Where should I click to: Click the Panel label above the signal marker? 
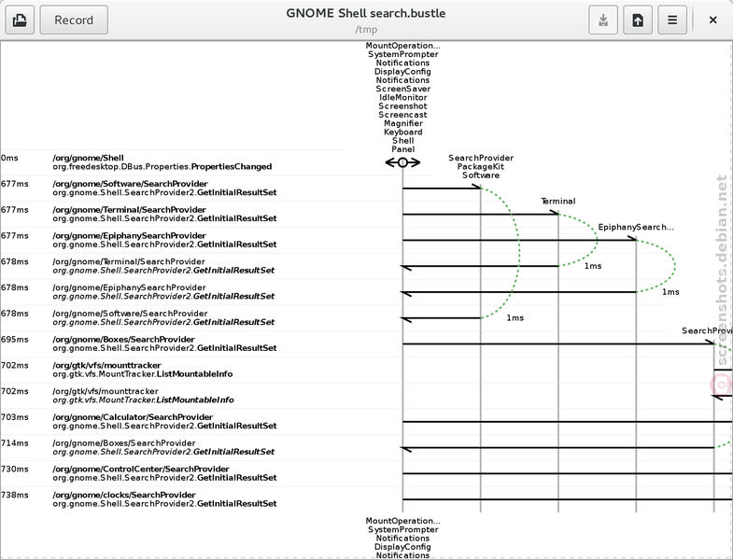[x=403, y=149]
